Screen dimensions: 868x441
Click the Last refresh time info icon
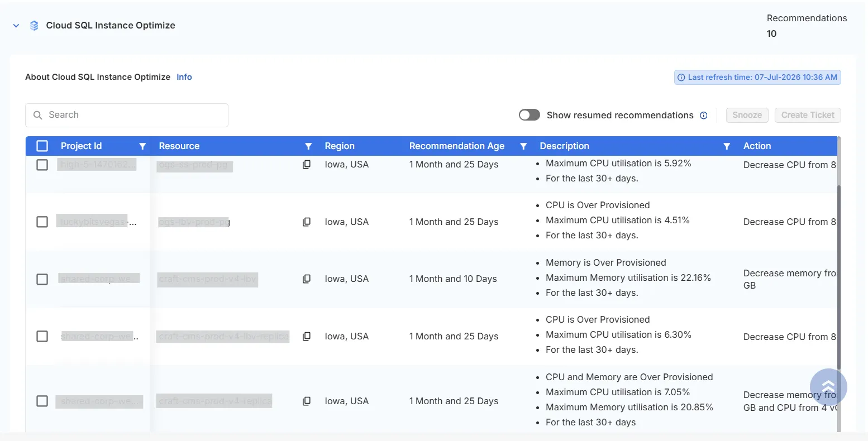point(681,78)
